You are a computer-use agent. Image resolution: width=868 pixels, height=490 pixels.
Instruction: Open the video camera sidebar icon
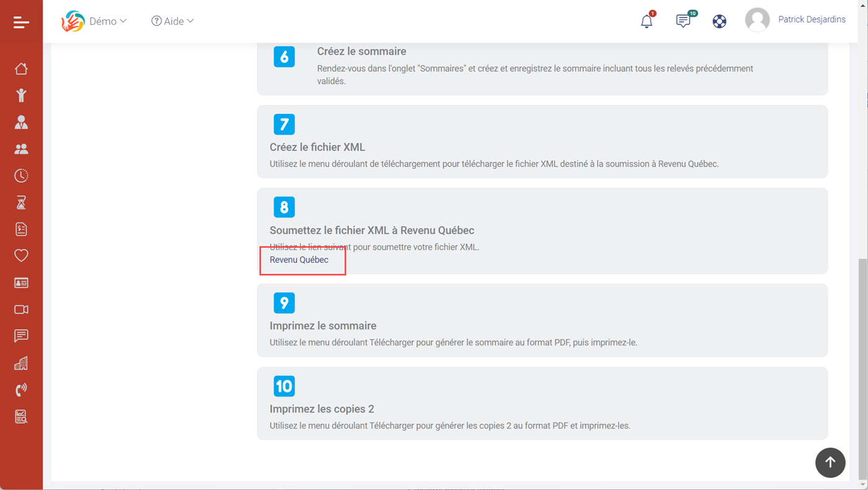click(x=21, y=309)
